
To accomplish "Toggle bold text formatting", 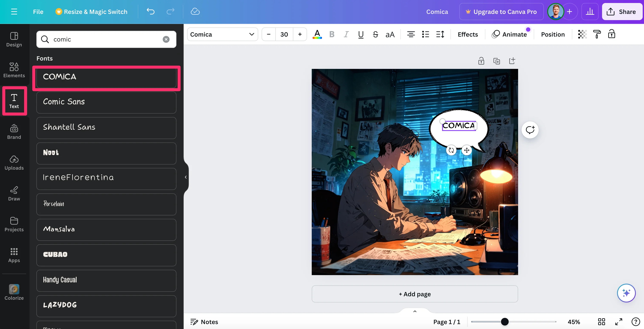I will click(332, 34).
